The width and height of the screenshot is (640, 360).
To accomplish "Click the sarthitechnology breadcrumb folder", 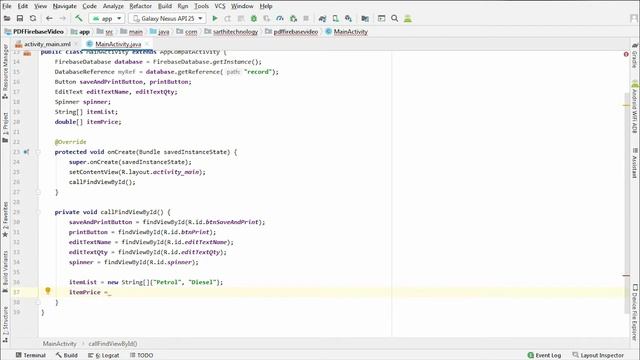I will [236, 31].
